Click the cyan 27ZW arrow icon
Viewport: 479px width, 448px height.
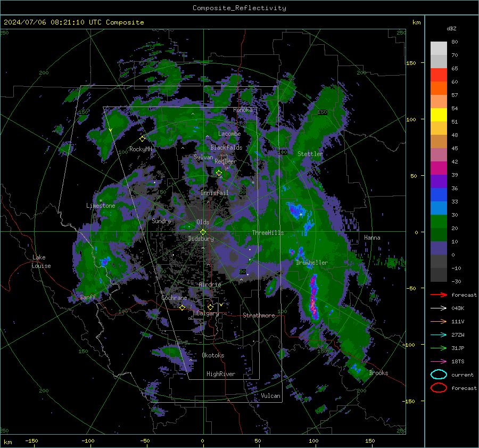click(x=439, y=335)
